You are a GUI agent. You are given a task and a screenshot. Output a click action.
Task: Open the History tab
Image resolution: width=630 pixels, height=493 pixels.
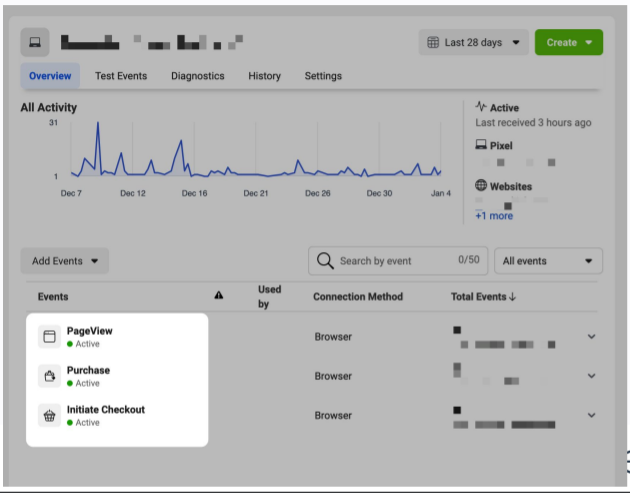(264, 76)
